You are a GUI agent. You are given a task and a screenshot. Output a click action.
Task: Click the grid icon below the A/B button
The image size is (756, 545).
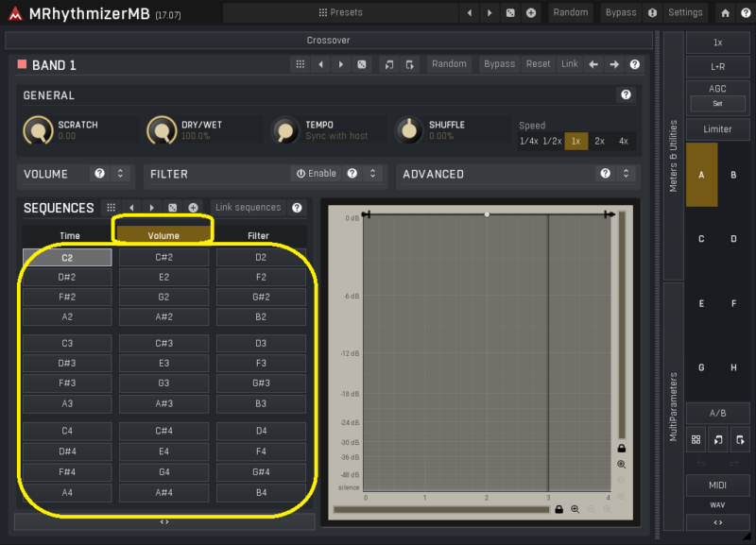[696, 439]
